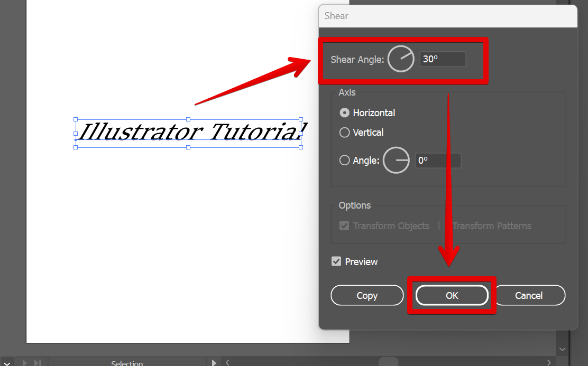Select the Horizontal axis radio button
588x366 pixels.
click(344, 112)
